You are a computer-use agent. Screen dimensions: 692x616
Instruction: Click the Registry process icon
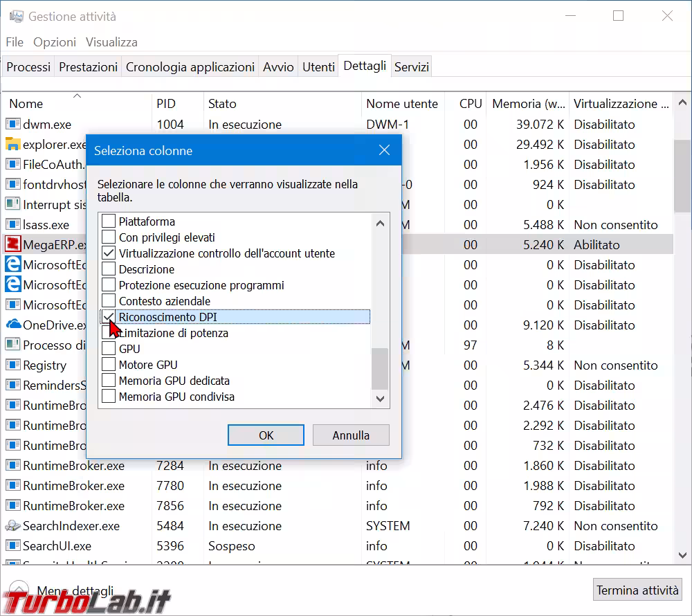12,365
